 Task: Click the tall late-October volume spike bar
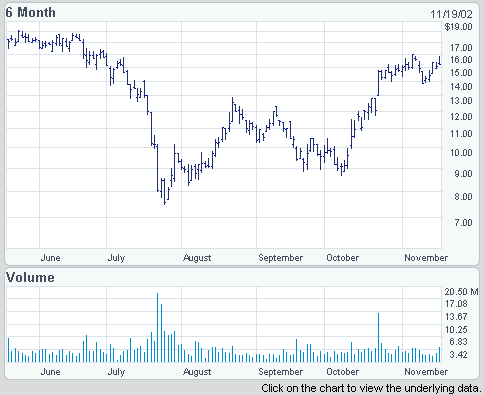point(378,338)
